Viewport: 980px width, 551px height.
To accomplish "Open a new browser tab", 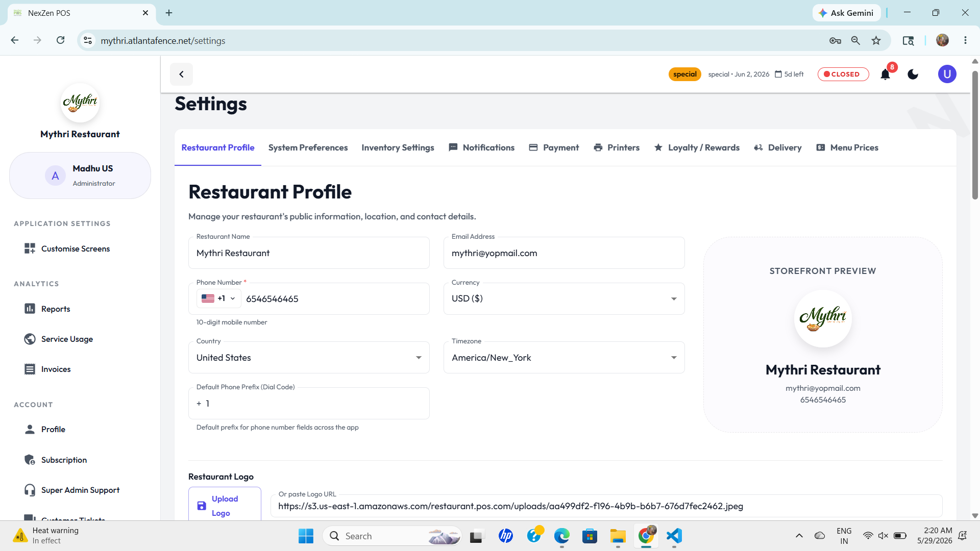I will (x=169, y=13).
